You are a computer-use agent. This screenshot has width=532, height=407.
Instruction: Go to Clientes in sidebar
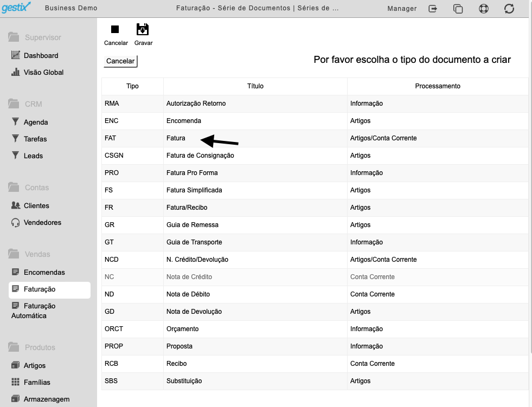pyautogui.click(x=36, y=205)
